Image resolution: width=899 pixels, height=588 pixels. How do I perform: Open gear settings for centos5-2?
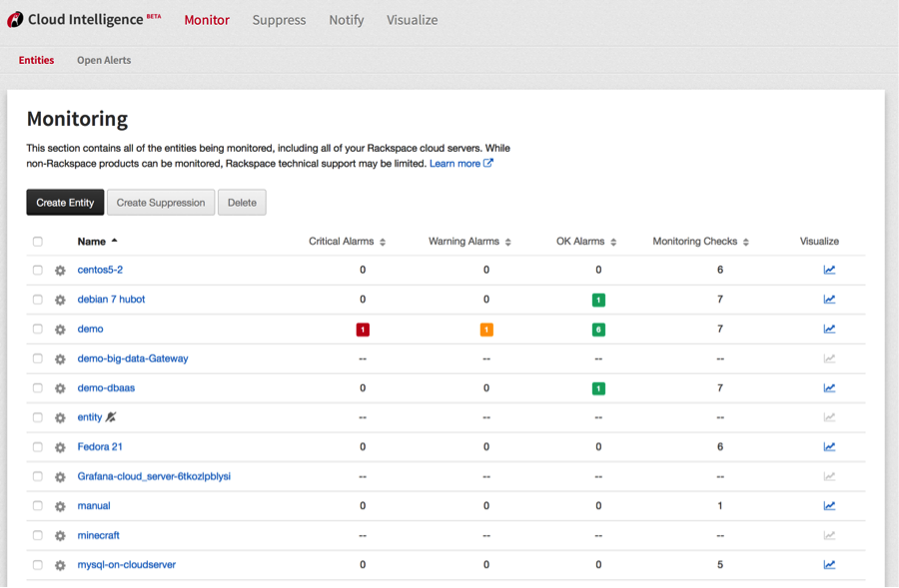[x=60, y=271]
